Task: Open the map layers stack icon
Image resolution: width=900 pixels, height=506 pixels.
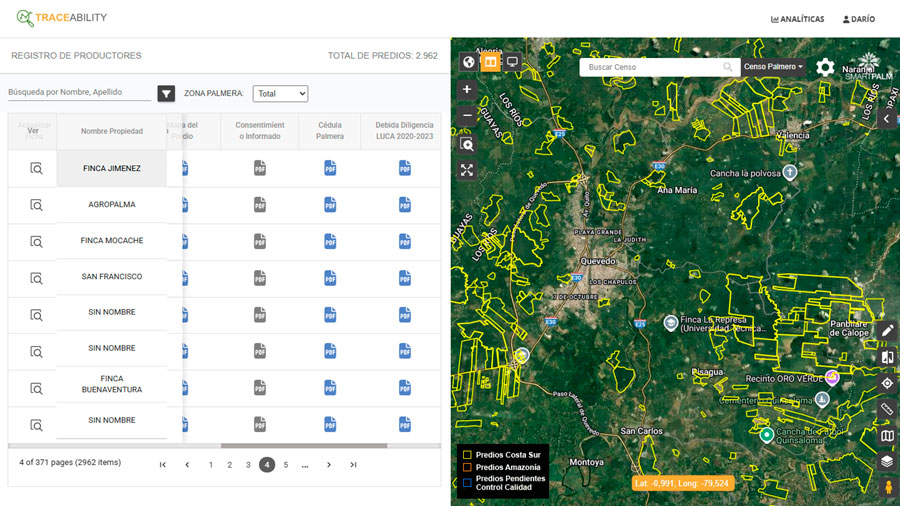Action: pos(886,461)
